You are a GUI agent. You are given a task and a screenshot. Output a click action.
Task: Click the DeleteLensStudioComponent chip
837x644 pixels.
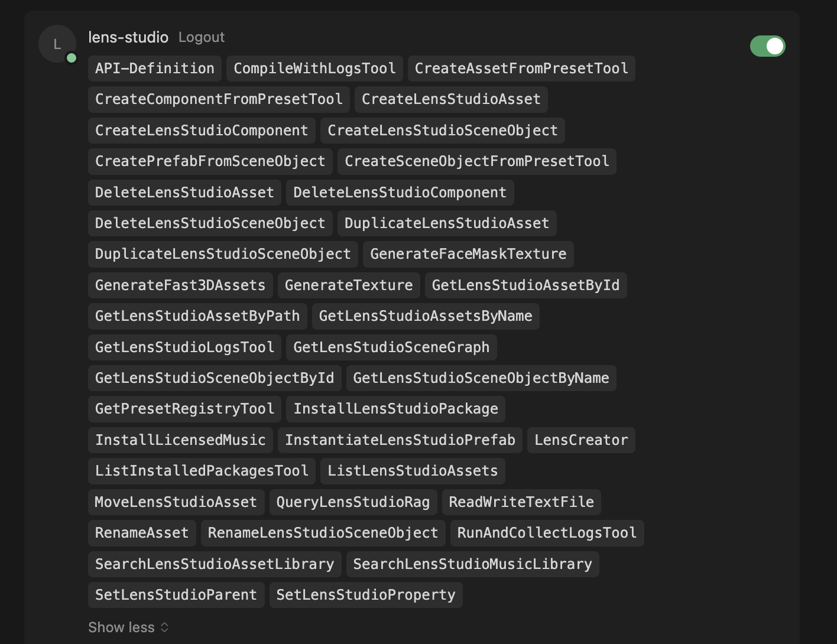[x=400, y=193]
